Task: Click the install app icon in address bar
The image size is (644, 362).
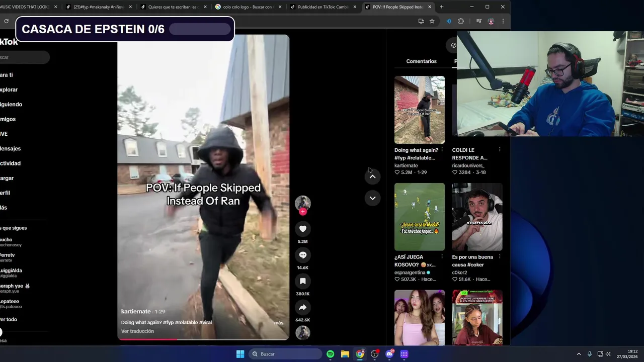Action: pyautogui.click(x=421, y=21)
